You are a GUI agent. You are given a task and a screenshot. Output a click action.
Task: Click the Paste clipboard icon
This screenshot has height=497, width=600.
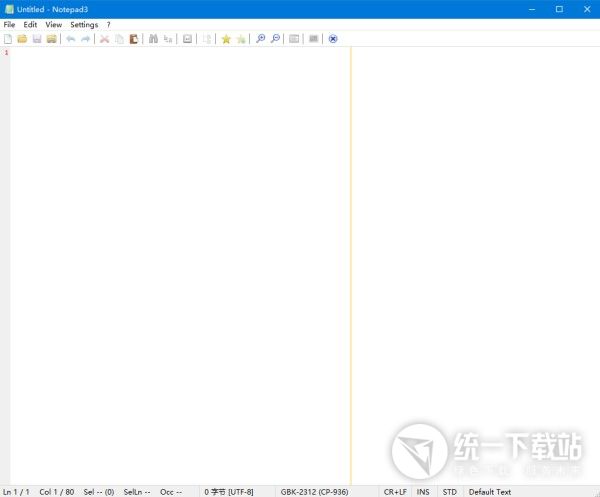coord(133,39)
